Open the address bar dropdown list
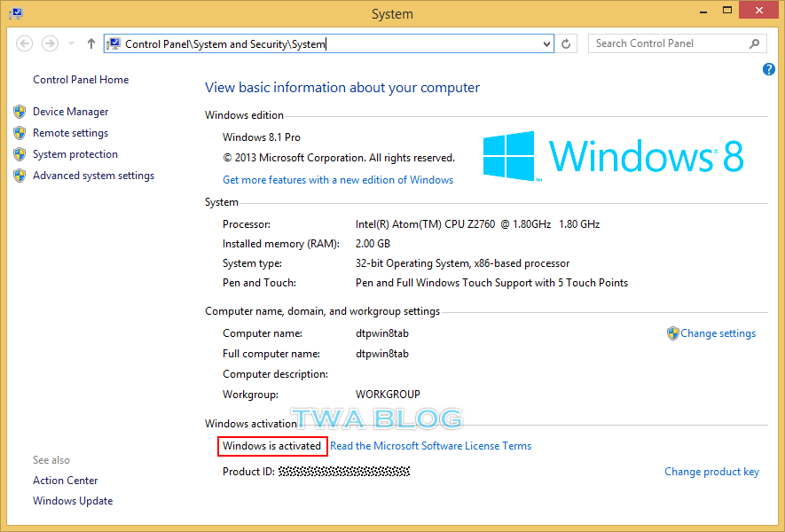This screenshot has width=785, height=532. coord(545,43)
